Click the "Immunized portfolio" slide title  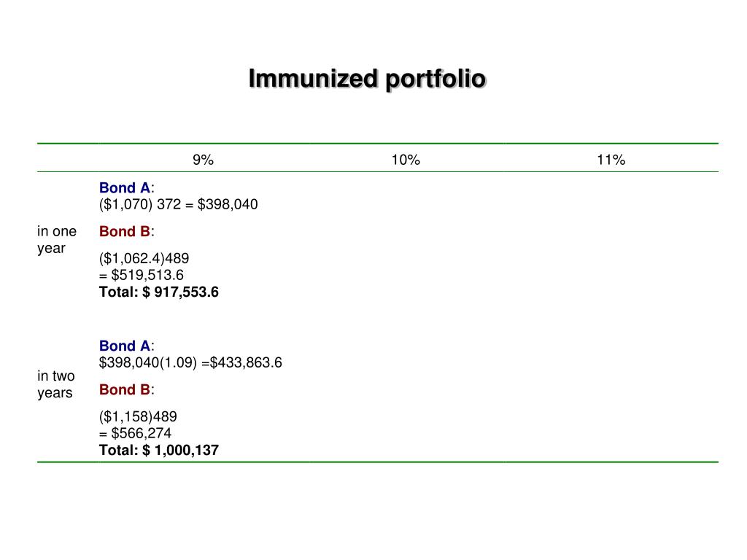tap(366, 79)
